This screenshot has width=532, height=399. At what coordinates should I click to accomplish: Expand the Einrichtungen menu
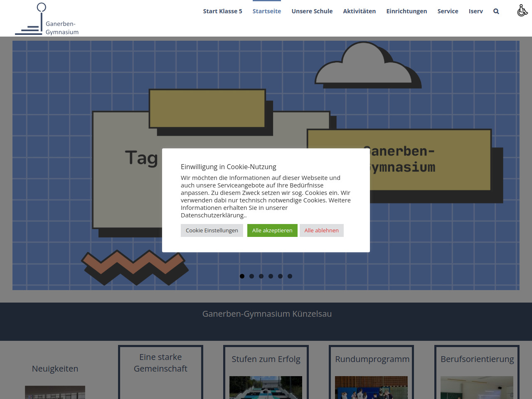click(406, 11)
